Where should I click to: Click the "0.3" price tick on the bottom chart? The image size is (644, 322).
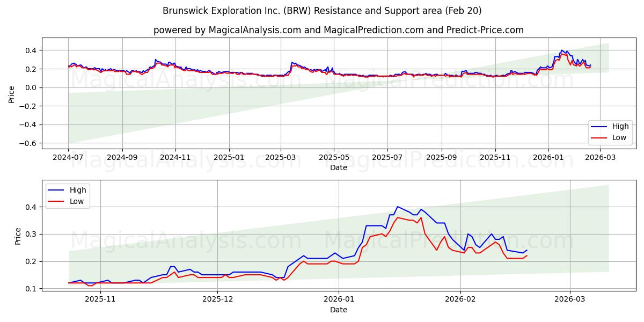(32, 234)
